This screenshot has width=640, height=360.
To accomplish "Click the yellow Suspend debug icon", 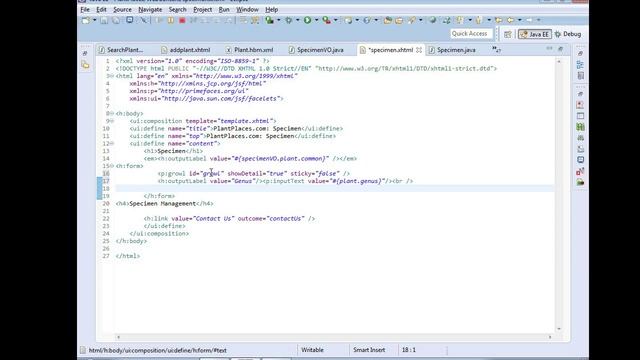I will point(171,20).
